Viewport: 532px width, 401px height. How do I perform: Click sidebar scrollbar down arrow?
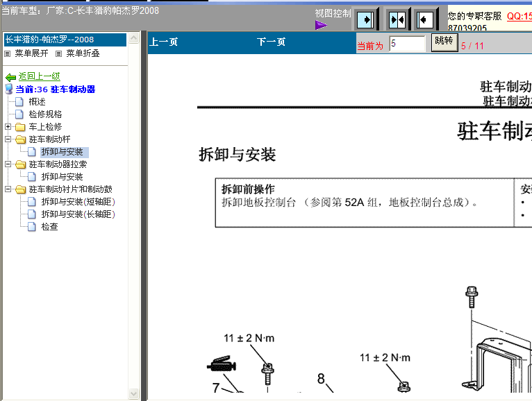pyautogui.click(x=134, y=393)
